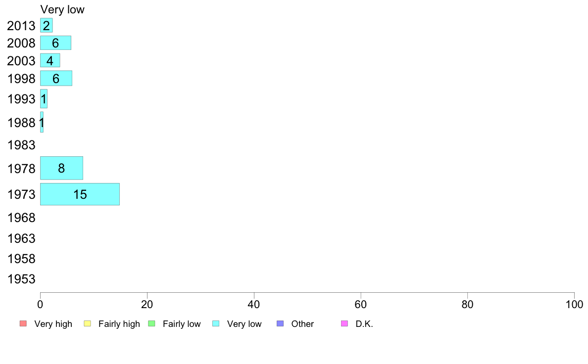The image size is (588, 364).
Task: Click the 1983 year axis label
Action: click(x=21, y=145)
